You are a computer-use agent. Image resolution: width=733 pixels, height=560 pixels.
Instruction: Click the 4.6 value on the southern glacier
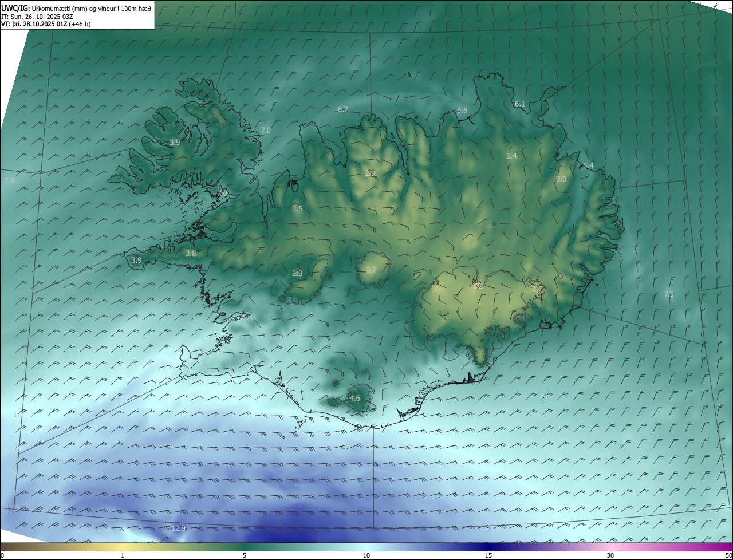(x=354, y=398)
